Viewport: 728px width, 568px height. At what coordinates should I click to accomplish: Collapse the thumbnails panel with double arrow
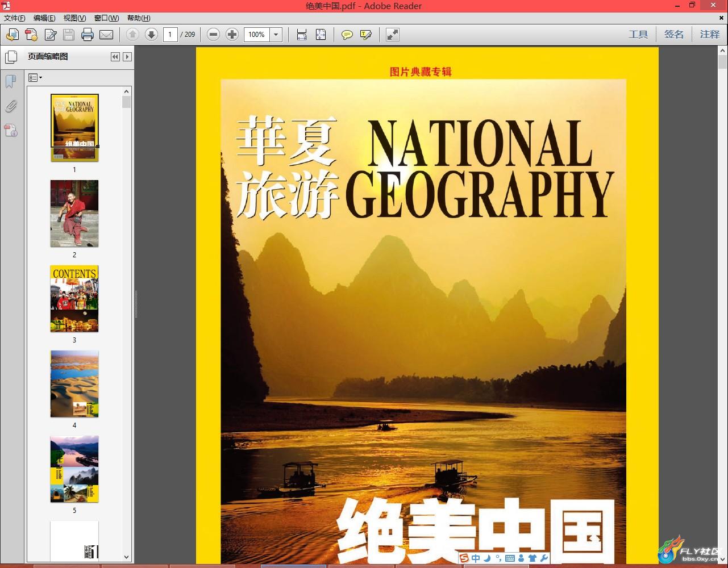[115, 57]
